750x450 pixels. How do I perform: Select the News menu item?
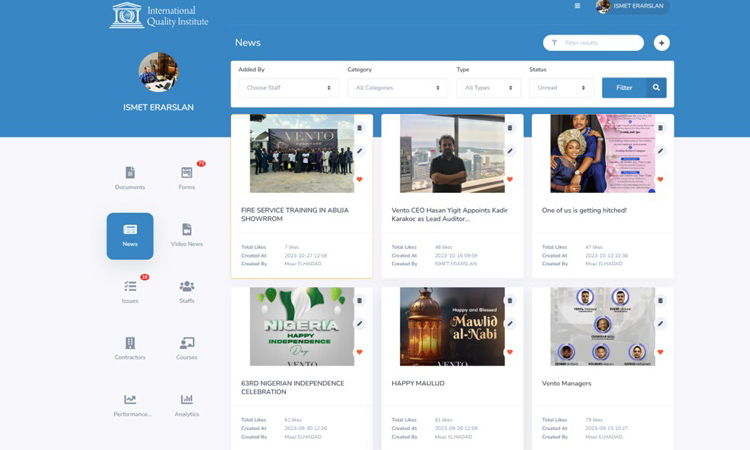[x=130, y=236]
